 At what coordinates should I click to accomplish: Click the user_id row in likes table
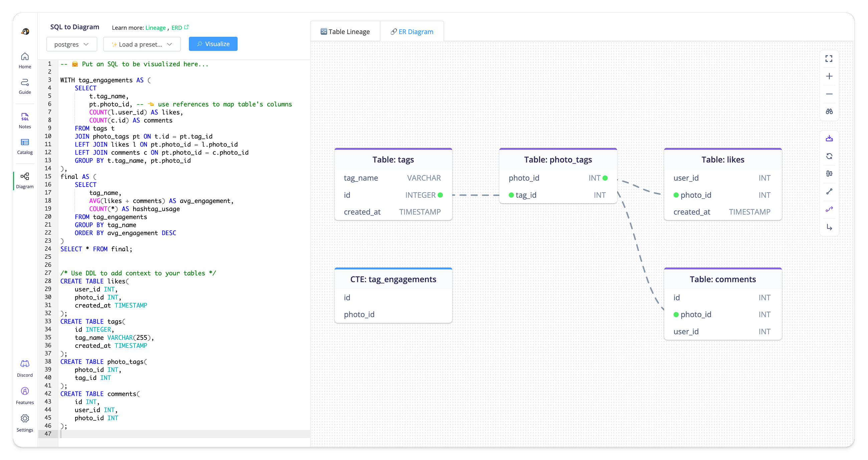[x=722, y=178]
